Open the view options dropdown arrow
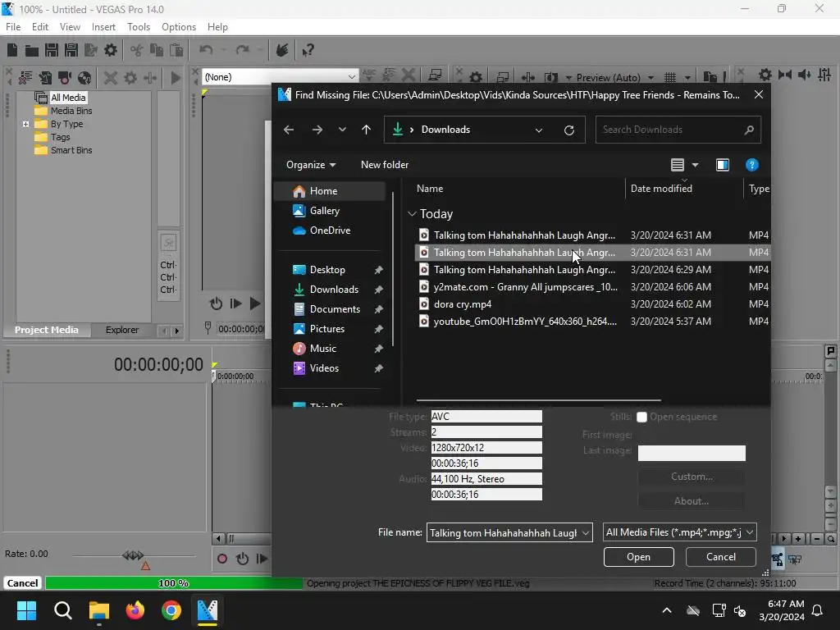The image size is (840, 630). click(695, 165)
